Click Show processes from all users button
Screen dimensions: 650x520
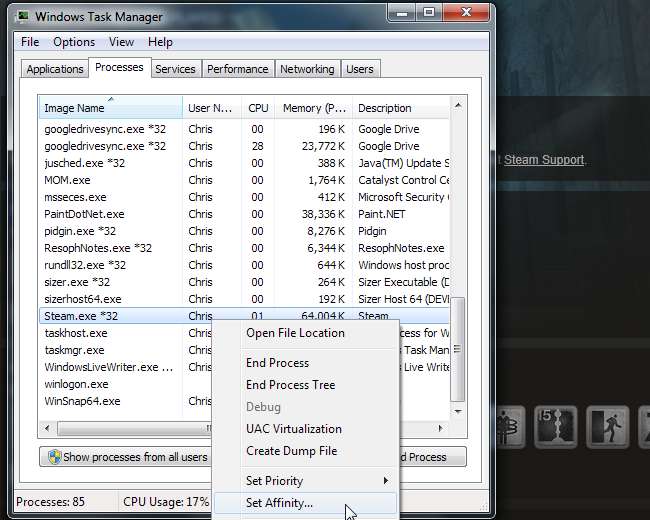(x=126, y=457)
